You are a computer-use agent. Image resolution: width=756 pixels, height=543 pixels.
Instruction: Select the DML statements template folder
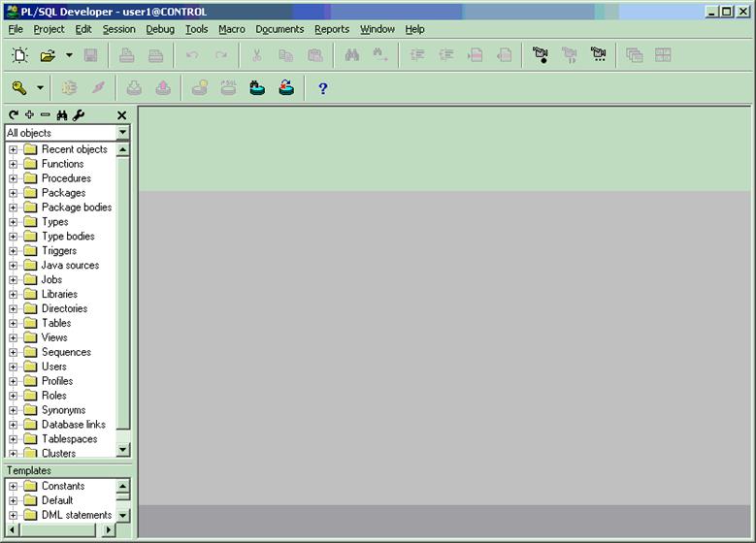click(76, 515)
